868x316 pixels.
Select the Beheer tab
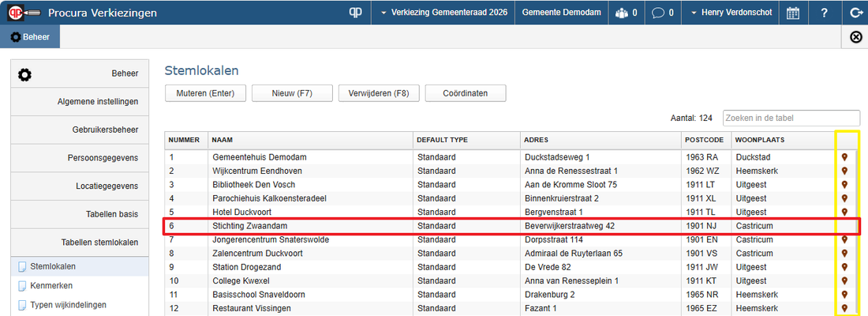coord(30,37)
